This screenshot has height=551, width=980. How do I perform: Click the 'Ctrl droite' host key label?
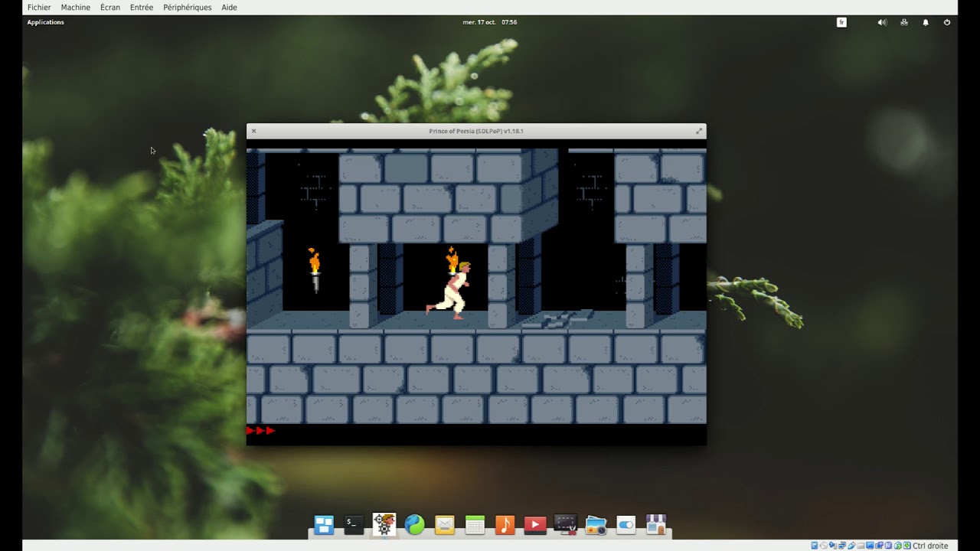pyautogui.click(x=930, y=546)
